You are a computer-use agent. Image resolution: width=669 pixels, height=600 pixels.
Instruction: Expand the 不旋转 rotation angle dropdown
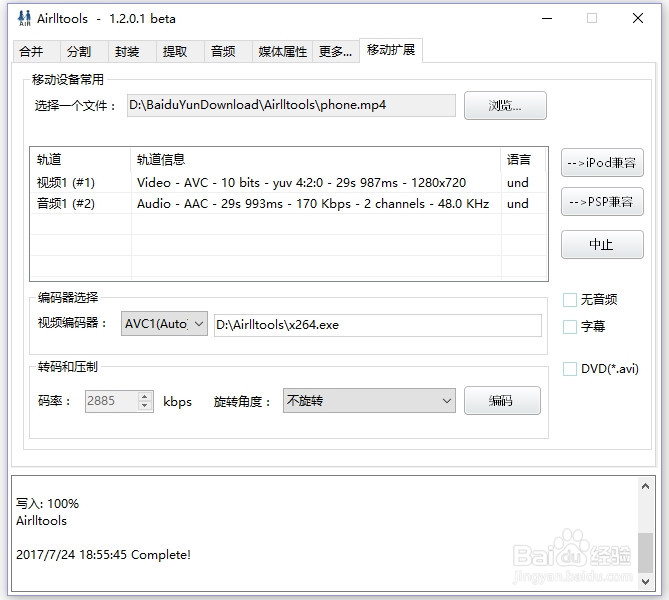[369, 400]
